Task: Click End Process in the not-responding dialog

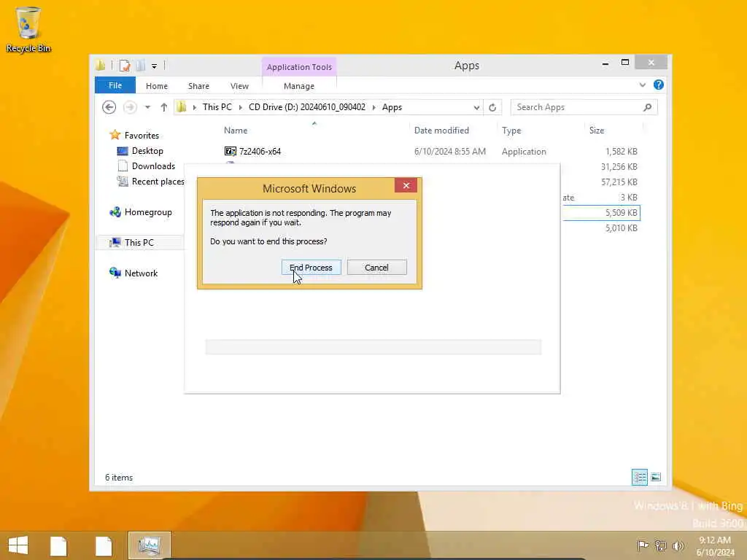Action: click(x=311, y=267)
